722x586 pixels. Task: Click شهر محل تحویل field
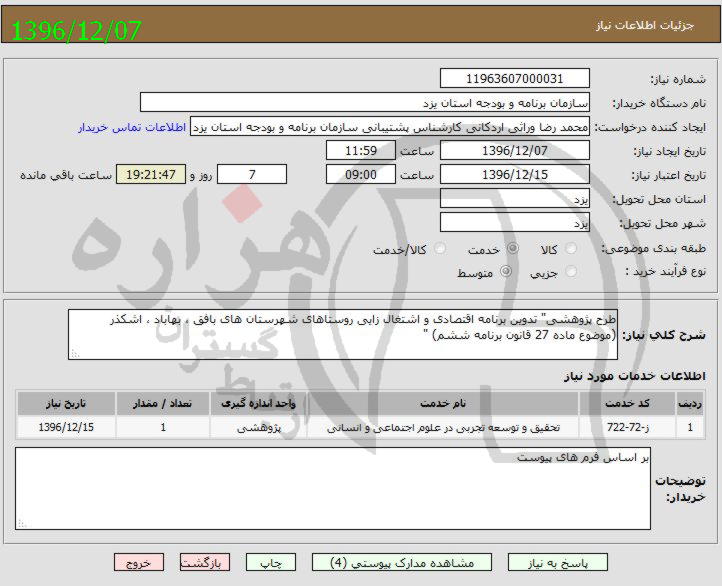pos(515,222)
